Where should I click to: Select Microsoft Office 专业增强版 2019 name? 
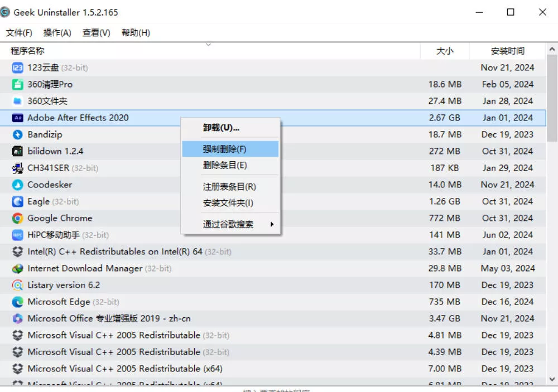(x=109, y=318)
